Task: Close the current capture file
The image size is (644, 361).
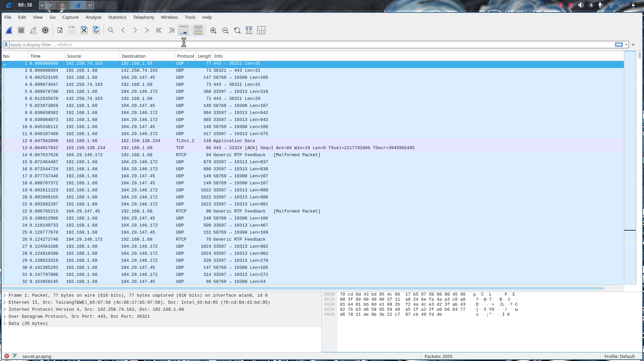Action: tap(84, 30)
